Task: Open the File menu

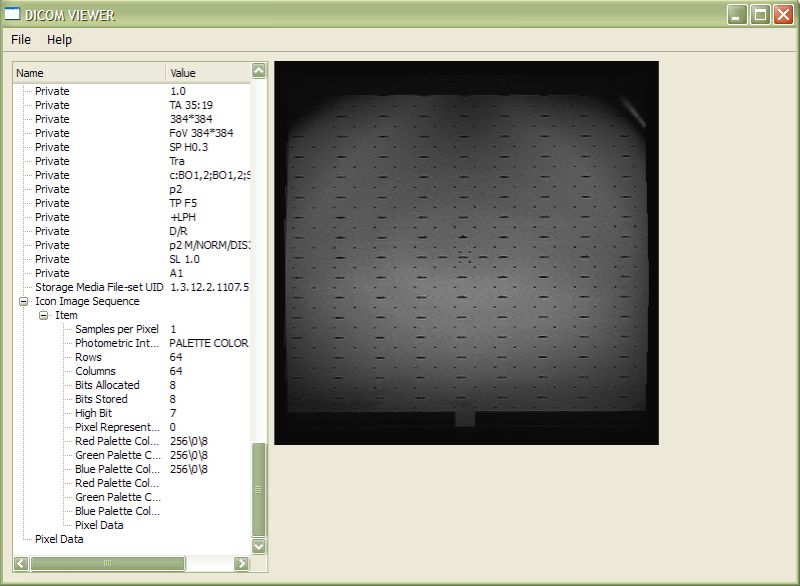Action: pyautogui.click(x=19, y=40)
